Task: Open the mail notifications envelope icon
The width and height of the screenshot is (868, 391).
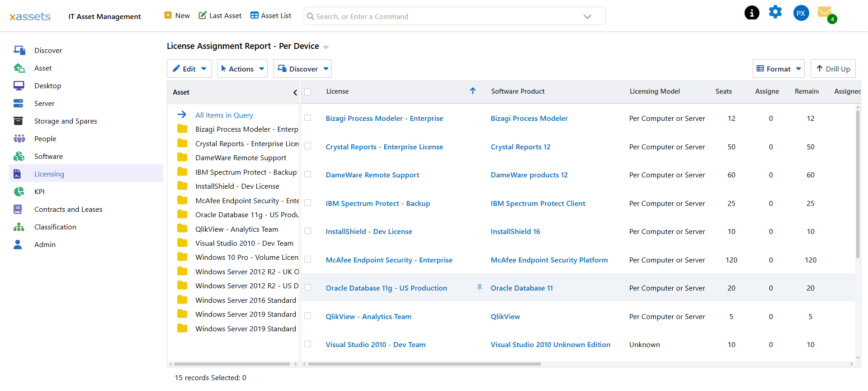Action: 825,12
